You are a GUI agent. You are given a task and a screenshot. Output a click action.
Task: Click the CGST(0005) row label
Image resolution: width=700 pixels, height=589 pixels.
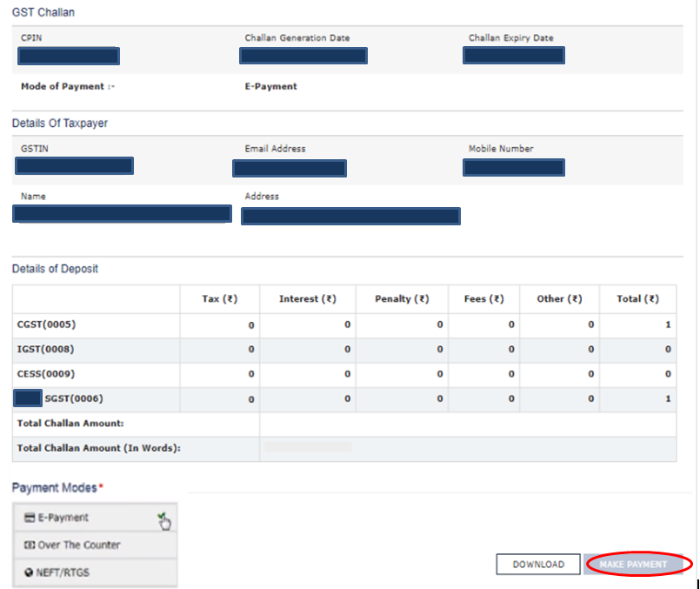point(46,325)
